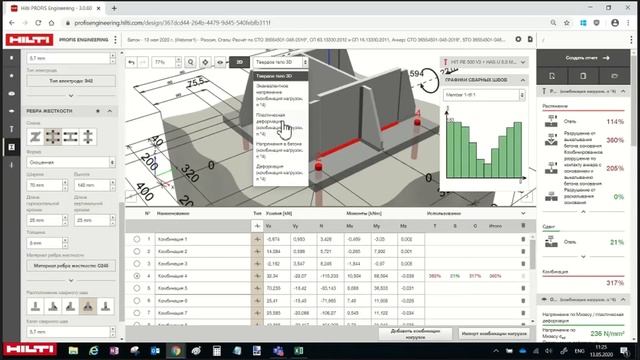This screenshot has height=360, width=640.
Task: Open the Chrome icon in the Windows taskbar
Action: point(176,351)
